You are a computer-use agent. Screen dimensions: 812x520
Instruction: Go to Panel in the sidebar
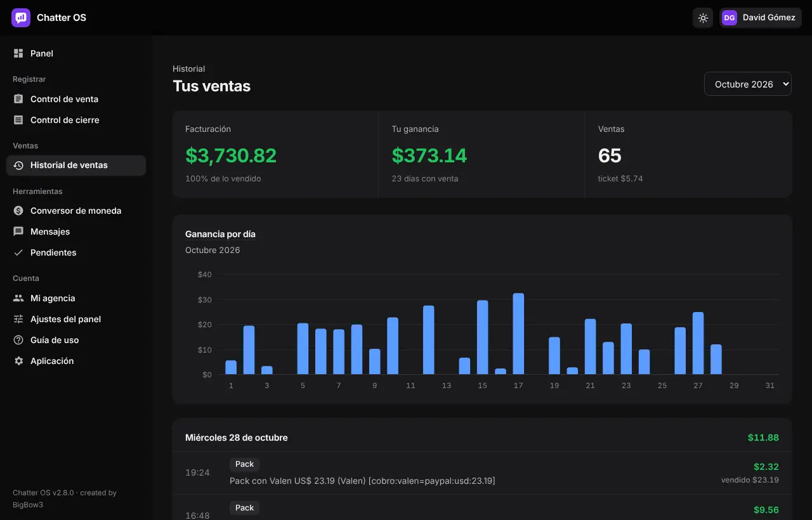pos(76,53)
